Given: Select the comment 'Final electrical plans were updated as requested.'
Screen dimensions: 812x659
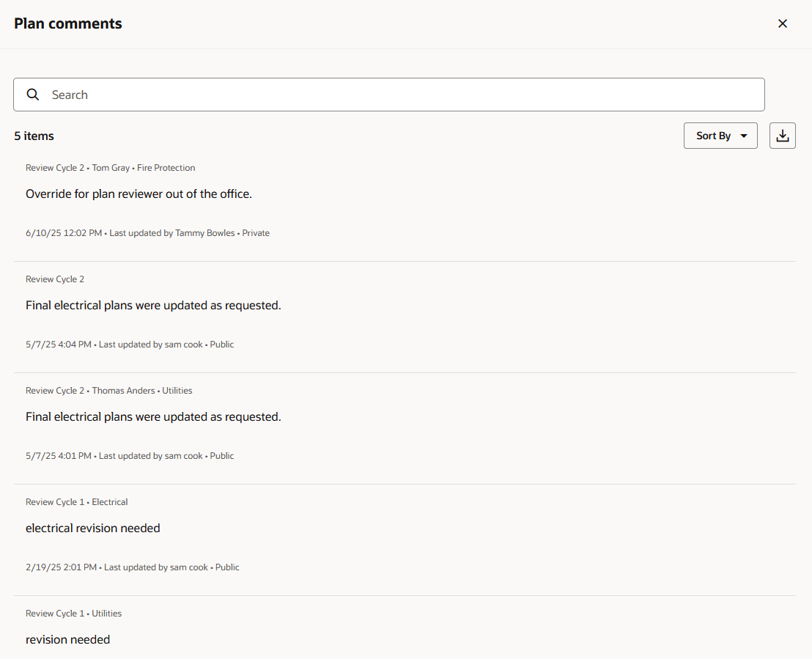Looking at the screenshot, I should click(153, 305).
